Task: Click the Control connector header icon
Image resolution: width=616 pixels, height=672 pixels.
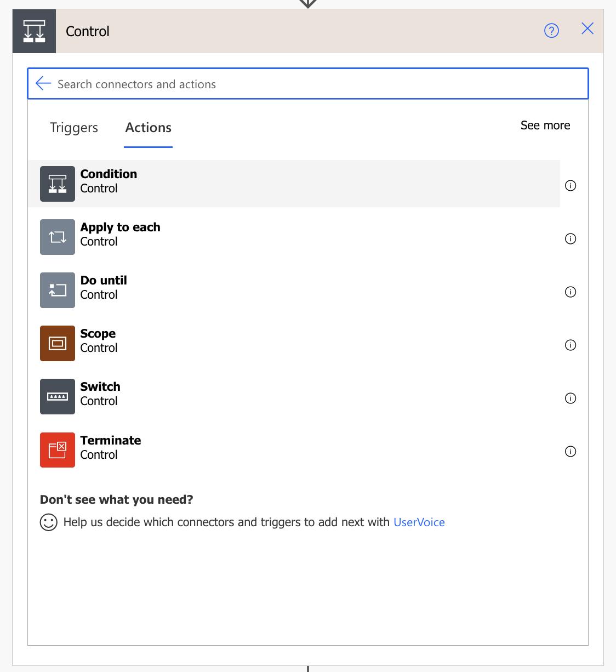Action: (34, 31)
